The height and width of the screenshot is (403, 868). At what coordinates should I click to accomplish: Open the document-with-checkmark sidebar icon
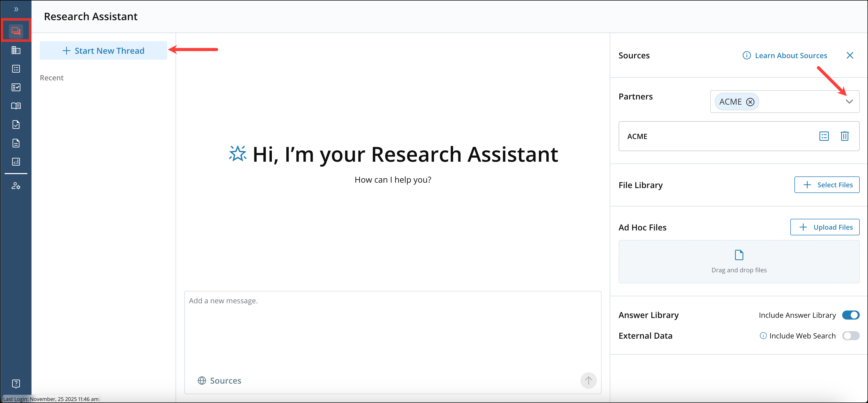click(x=16, y=125)
